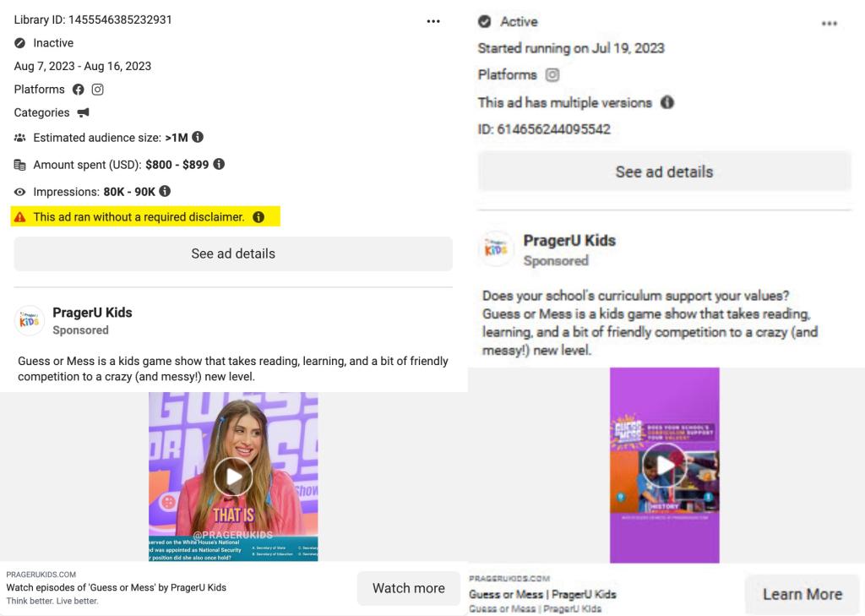Play the purple Guess or Mess video

point(665,466)
